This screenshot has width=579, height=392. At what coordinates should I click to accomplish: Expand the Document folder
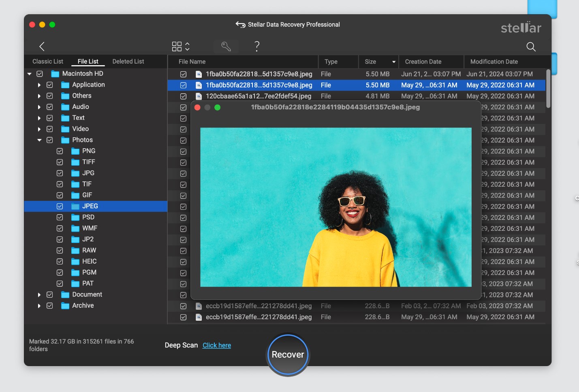39,295
